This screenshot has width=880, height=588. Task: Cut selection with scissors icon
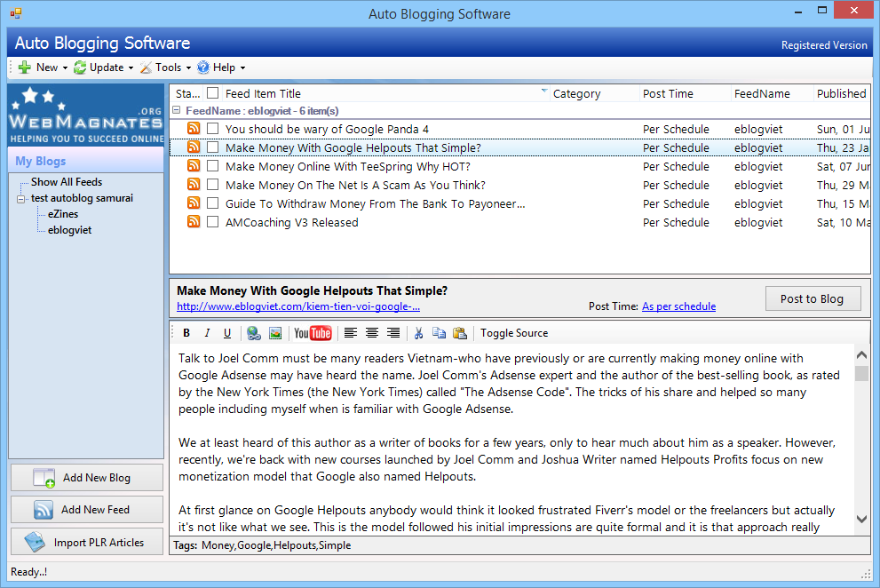pyautogui.click(x=418, y=333)
